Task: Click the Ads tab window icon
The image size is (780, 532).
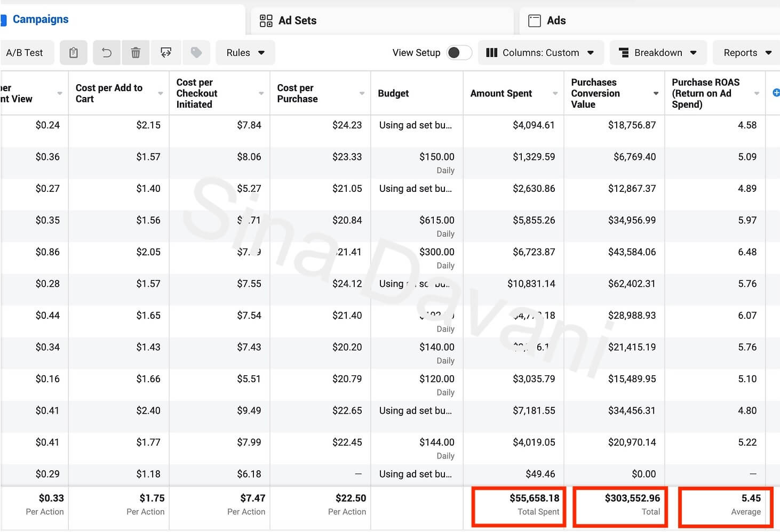Action: click(x=534, y=21)
